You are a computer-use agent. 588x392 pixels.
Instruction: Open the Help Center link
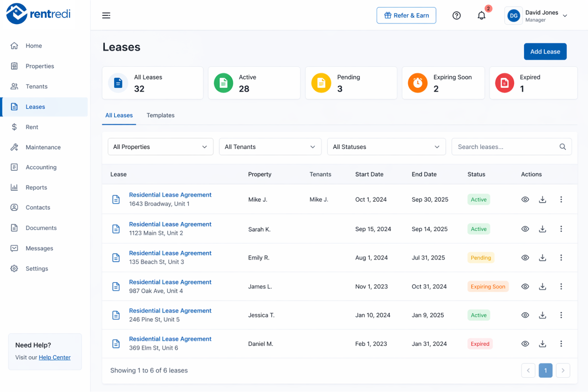point(54,357)
